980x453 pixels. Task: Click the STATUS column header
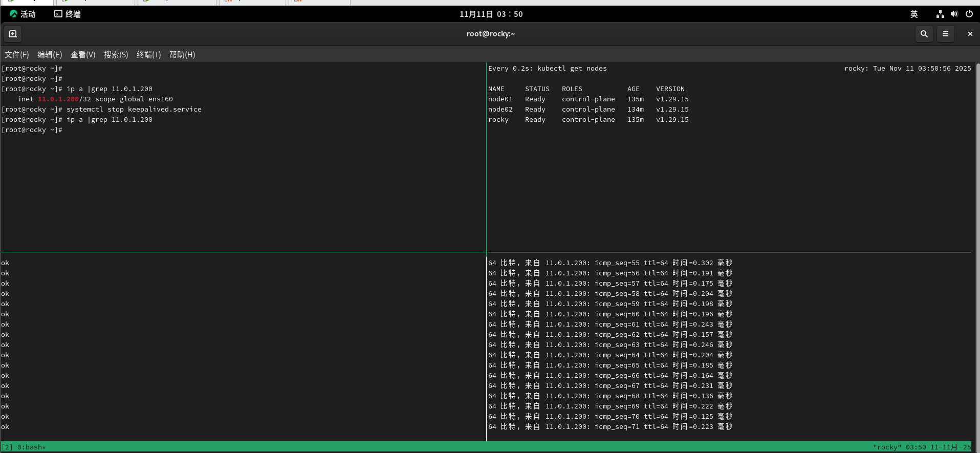pyautogui.click(x=537, y=89)
